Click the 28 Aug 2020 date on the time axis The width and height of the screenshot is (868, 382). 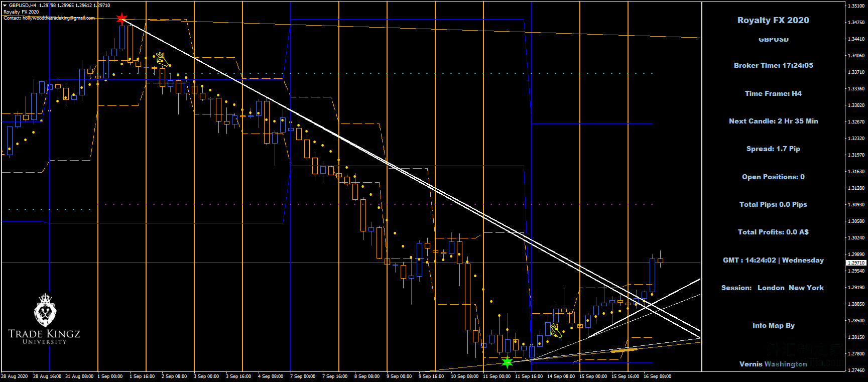[x=15, y=376]
